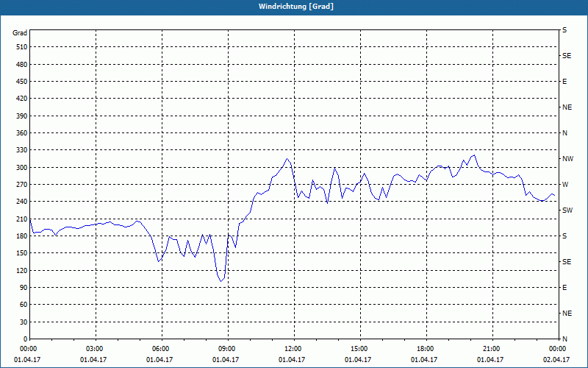Viewport: 588px width, 368px height.
Task: Click the topmost 'S' compass label on the right axis
Action: 564,30
